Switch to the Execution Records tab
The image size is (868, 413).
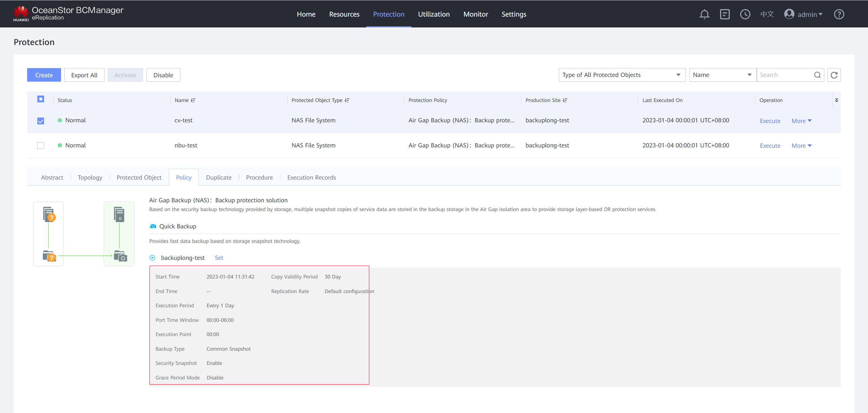point(311,178)
